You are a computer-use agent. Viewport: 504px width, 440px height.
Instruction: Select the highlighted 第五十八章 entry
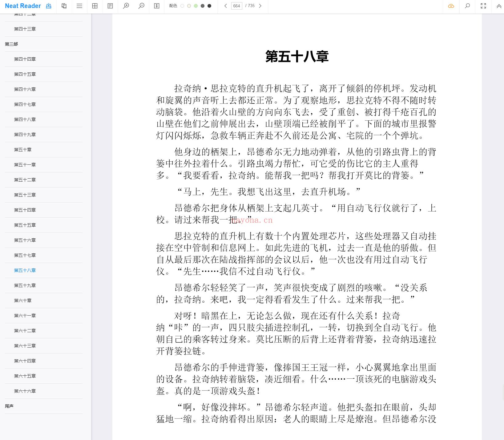(25, 270)
